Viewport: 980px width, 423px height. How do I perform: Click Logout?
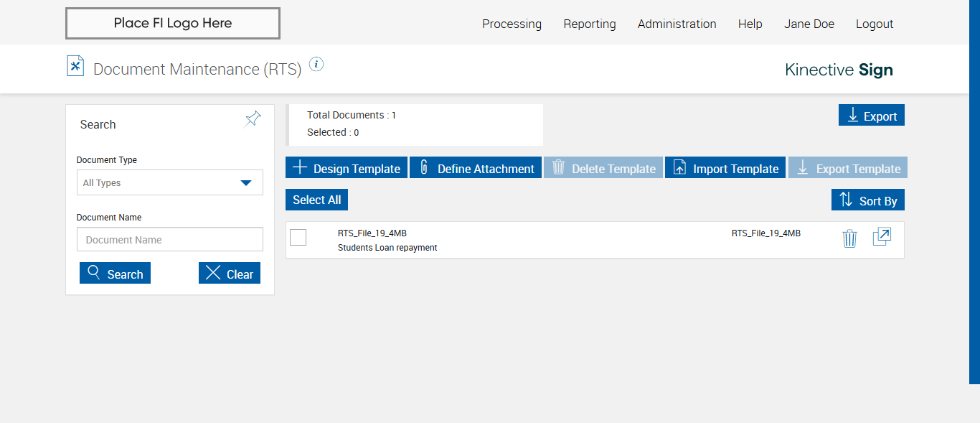(x=875, y=24)
